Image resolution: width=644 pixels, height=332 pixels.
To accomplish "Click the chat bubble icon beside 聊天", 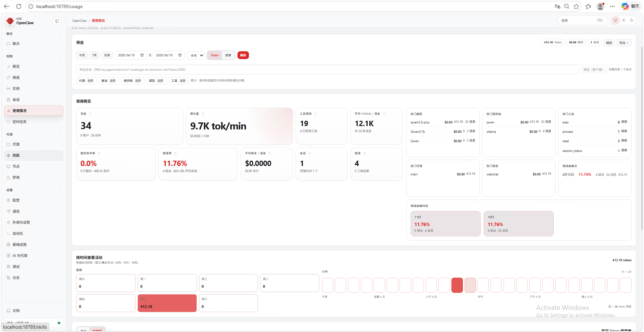I will 8,44.
